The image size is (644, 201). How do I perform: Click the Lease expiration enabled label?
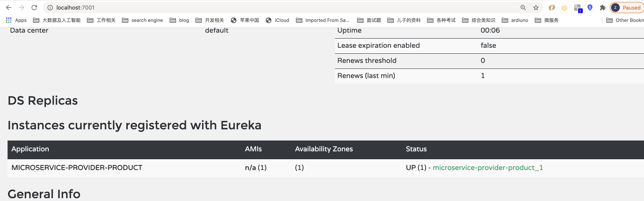tap(378, 45)
